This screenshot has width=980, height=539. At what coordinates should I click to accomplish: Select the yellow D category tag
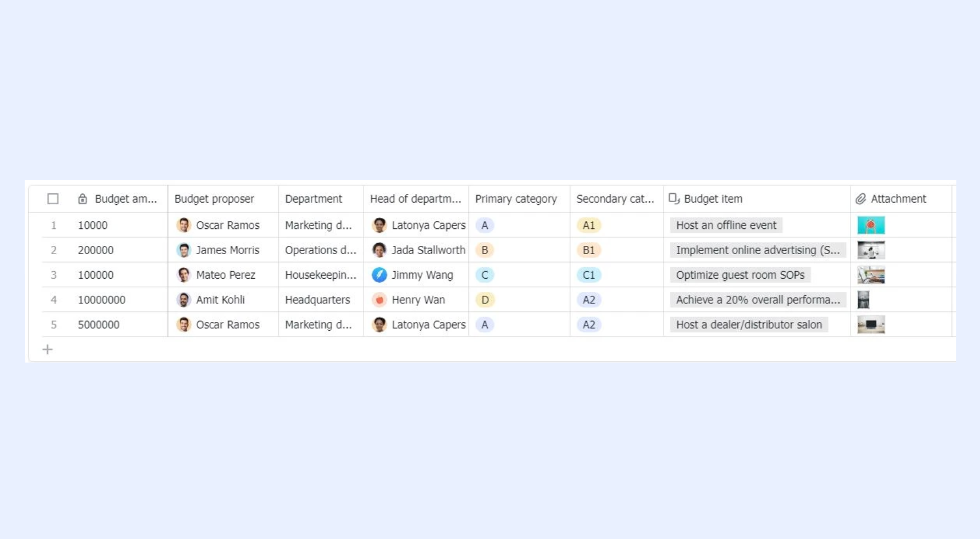coord(485,300)
